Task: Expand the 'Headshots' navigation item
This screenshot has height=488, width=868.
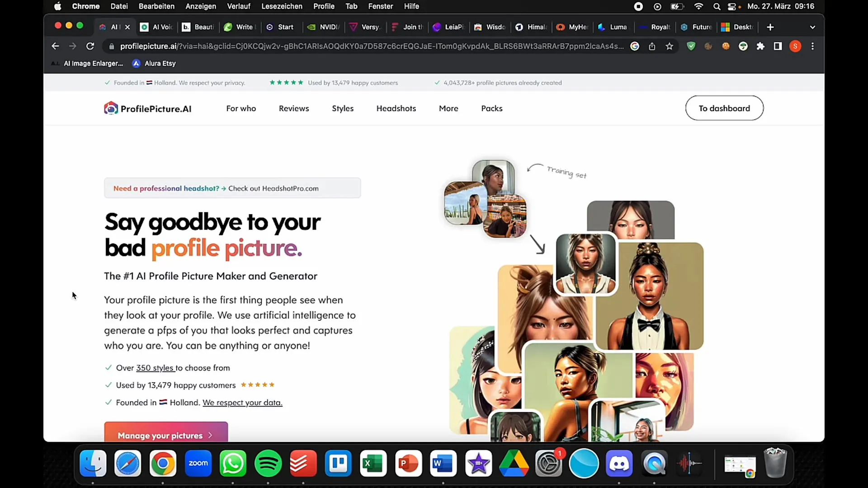Action: click(396, 108)
